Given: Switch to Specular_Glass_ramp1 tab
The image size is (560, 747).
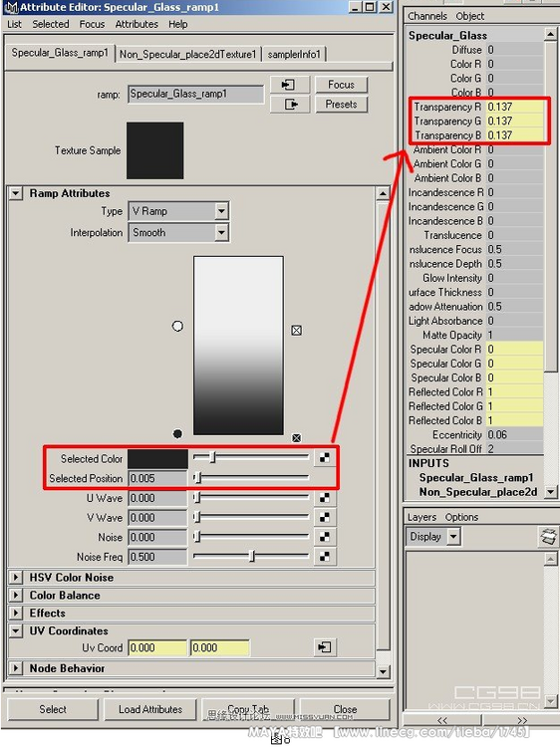Looking at the screenshot, I should click(x=60, y=53).
